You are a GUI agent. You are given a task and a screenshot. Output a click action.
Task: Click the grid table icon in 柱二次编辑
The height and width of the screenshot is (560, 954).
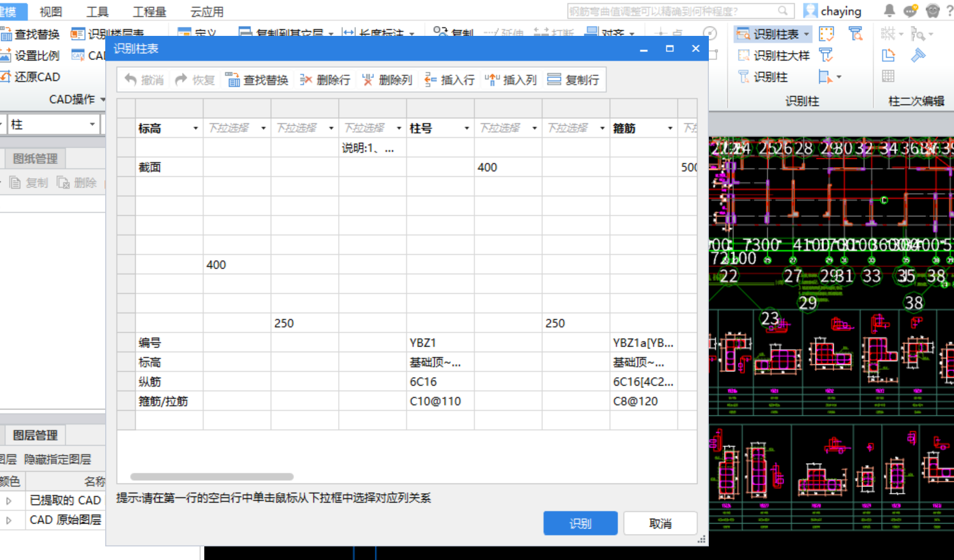[x=888, y=76]
